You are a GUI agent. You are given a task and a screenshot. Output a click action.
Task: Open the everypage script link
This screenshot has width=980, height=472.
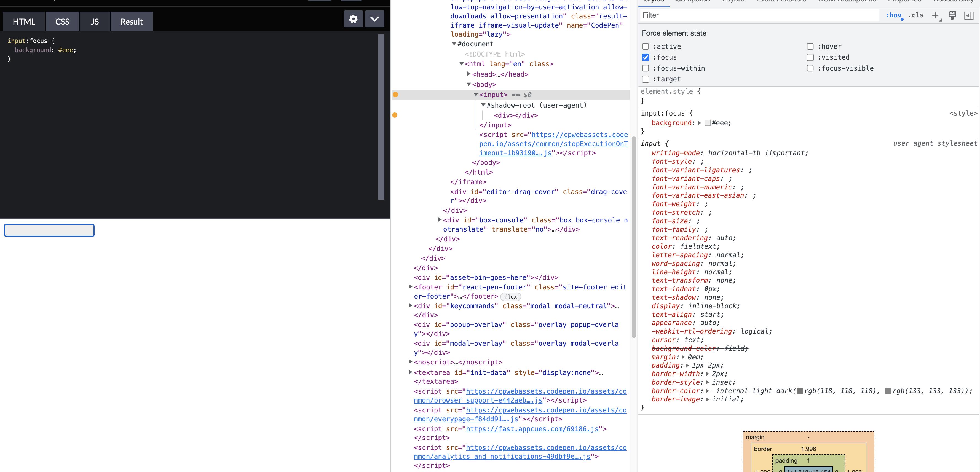click(520, 415)
